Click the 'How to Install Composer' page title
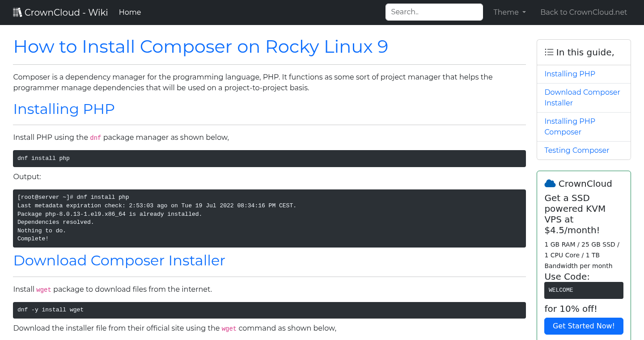Viewport: 644px width, 340px height. click(x=200, y=46)
